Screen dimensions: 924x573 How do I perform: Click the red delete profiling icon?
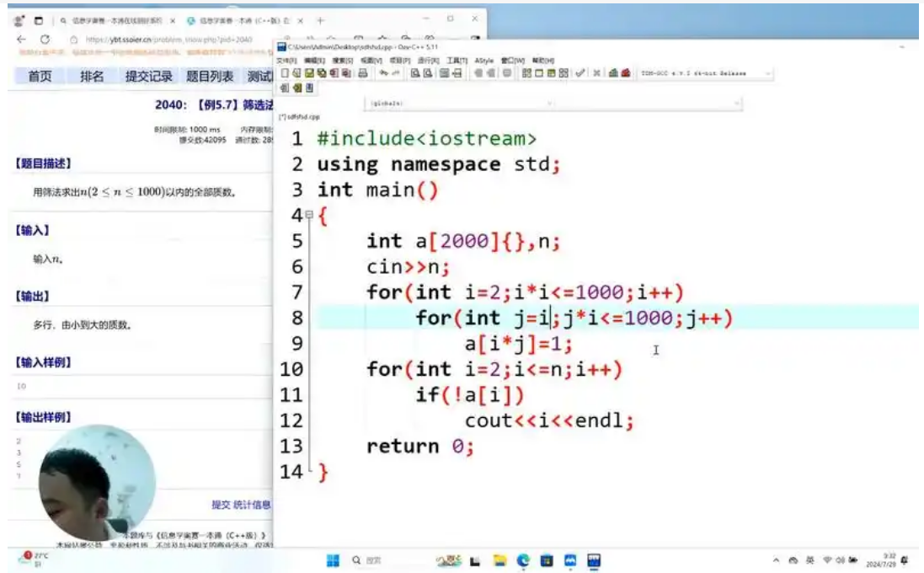pyautogui.click(x=626, y=73)
